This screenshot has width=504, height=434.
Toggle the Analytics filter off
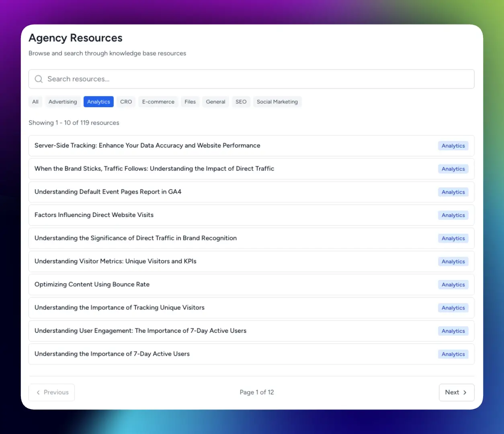(x=98, y=102)
